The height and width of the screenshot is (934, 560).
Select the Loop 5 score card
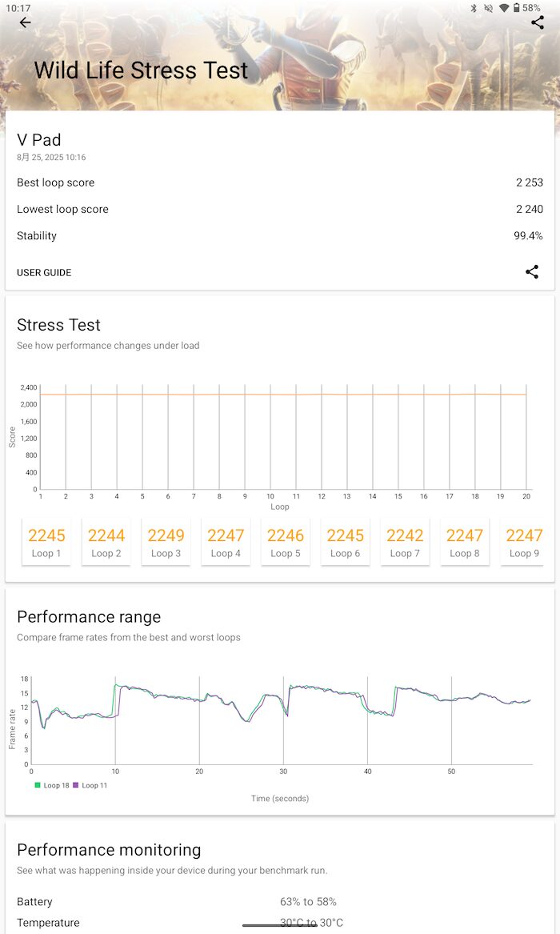(x=286, y=542)
